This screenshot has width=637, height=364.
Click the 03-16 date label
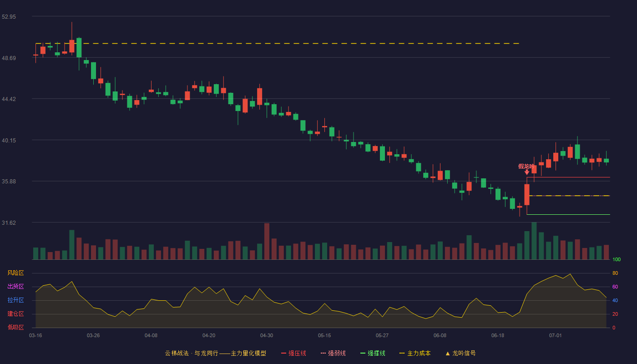click(35, 335)
